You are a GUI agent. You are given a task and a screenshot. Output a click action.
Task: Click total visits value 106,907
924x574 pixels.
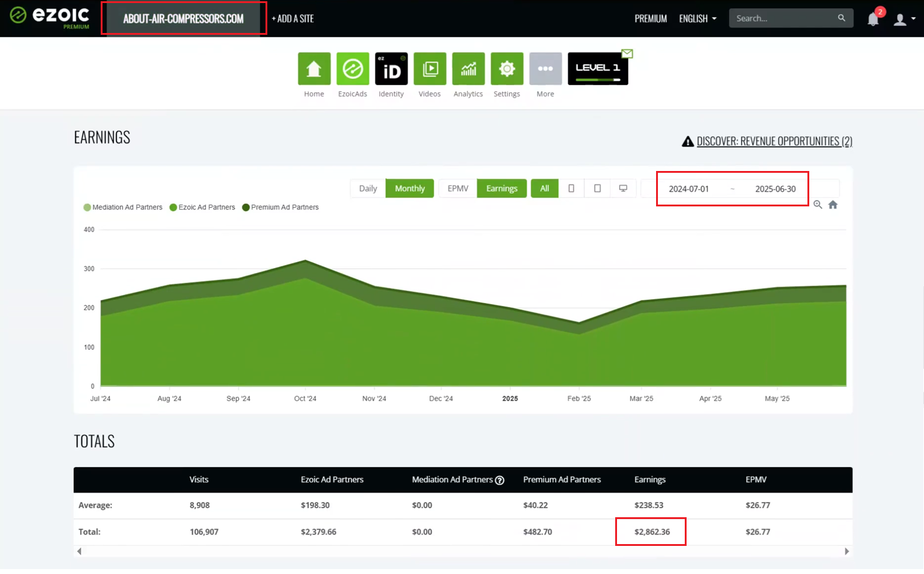(204, 532)
